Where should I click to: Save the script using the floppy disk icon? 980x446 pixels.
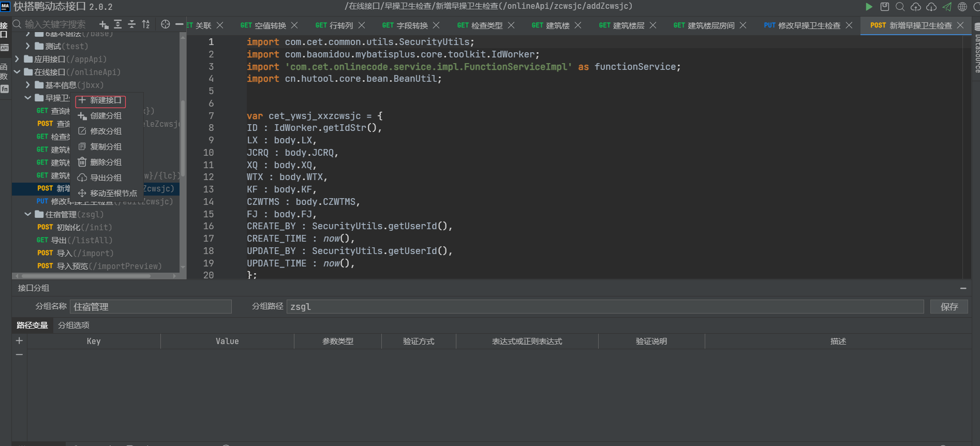[x=885, y=7]
